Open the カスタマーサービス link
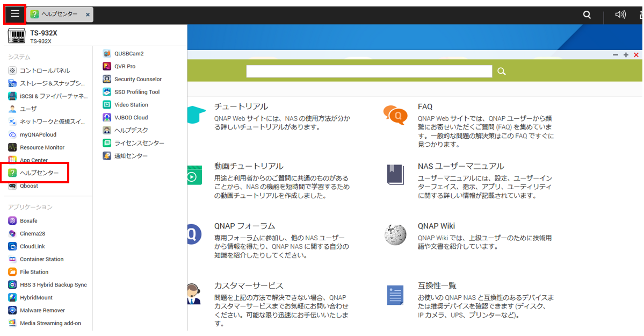This screenshot has width=644, height=336. tap(249, 285)
